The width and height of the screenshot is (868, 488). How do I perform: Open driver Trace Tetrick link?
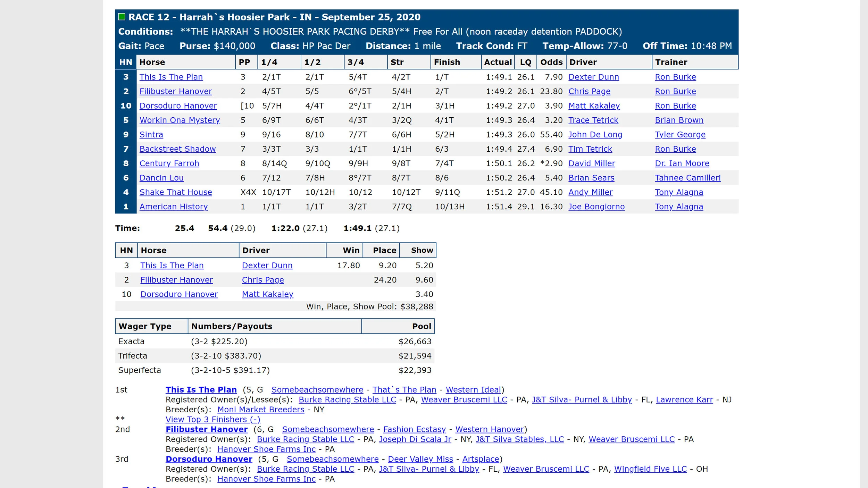pos(593,120)
